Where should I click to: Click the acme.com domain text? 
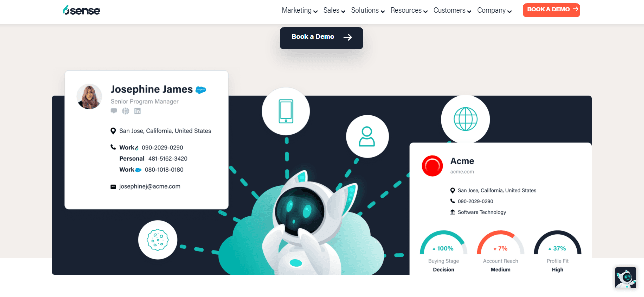coord(462,172)
